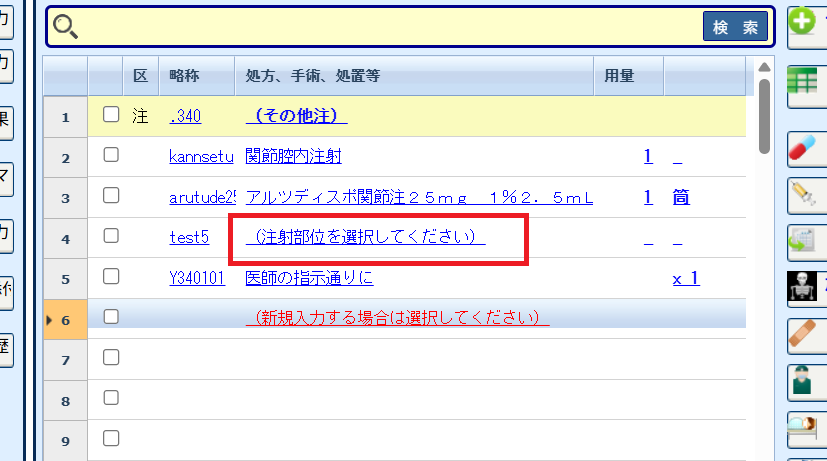Click the vertical scrollbar thumb
Image resolution: width=827 pixels, height=461 pixels.
(765, 115)
